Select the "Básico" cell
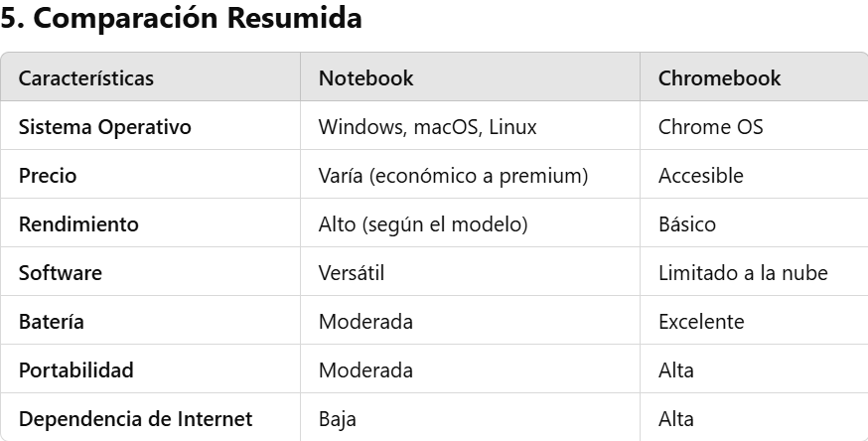This screenshot has height=441, width=868. pos(686,224)
